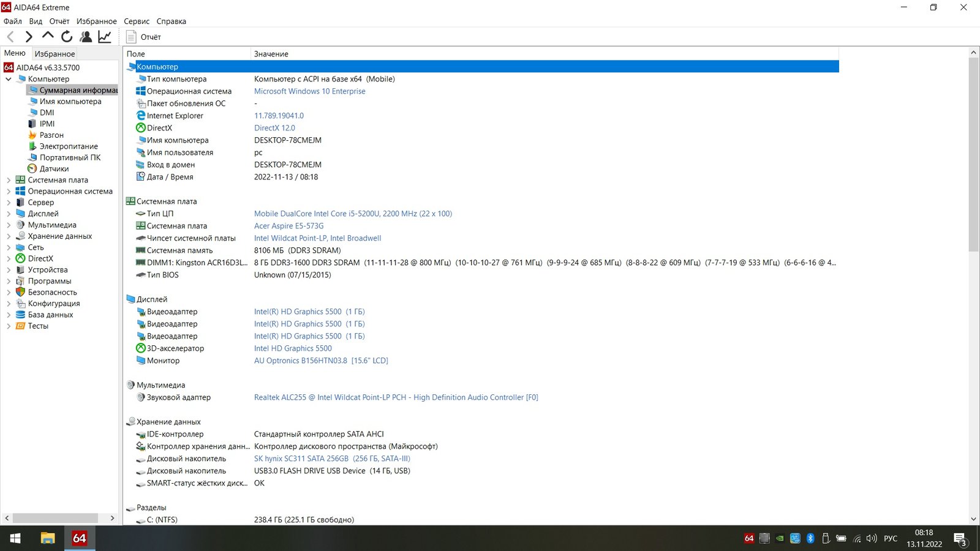Click the down arrow of the report scrollbar
Screen dimensions: 980x551
973,519
